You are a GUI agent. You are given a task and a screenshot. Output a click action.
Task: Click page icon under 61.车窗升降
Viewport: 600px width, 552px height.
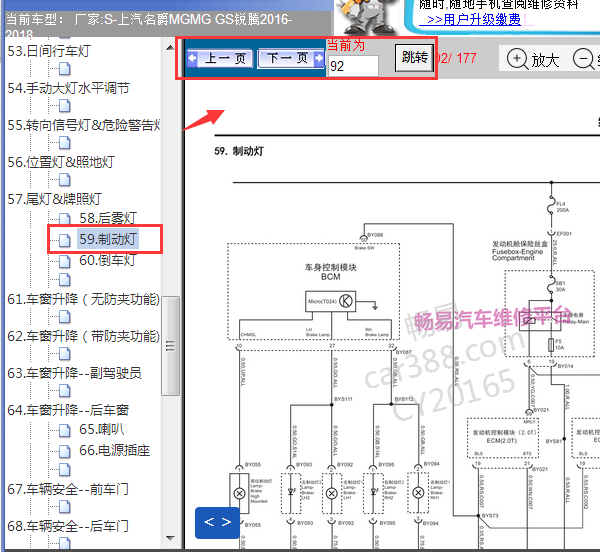(x=65, y=317)
